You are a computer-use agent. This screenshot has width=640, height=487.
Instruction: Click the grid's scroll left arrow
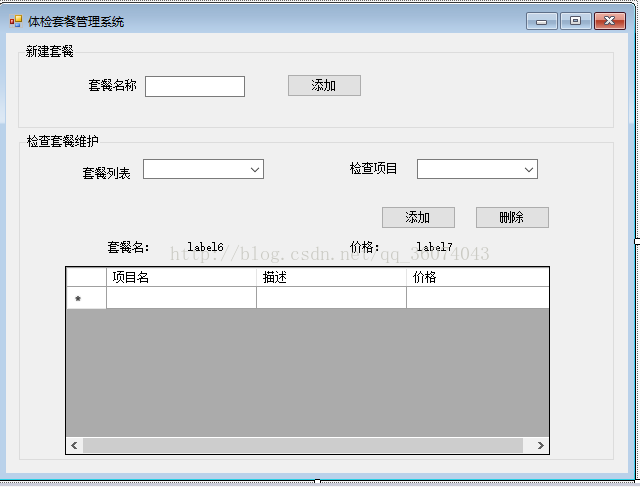pyautogui.click(x=74, y=445)
